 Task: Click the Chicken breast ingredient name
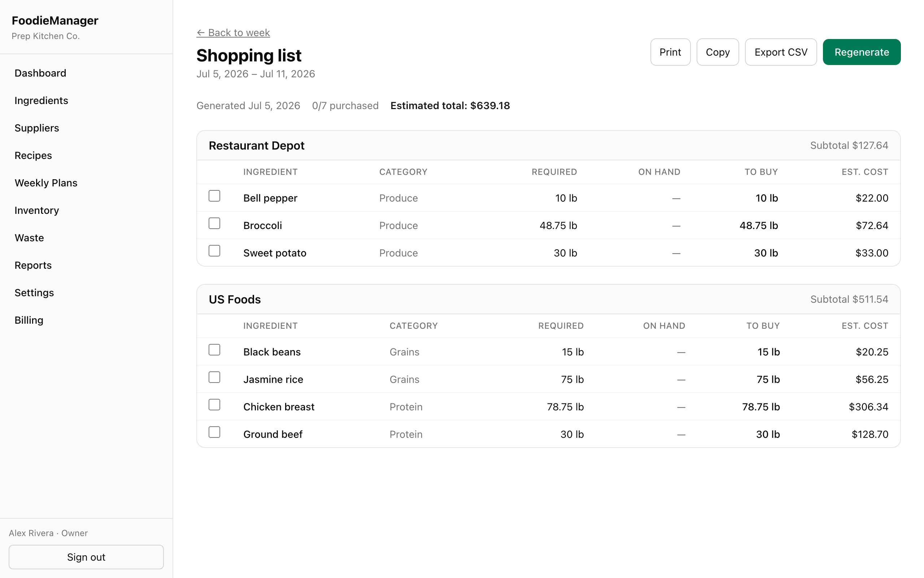279,407
